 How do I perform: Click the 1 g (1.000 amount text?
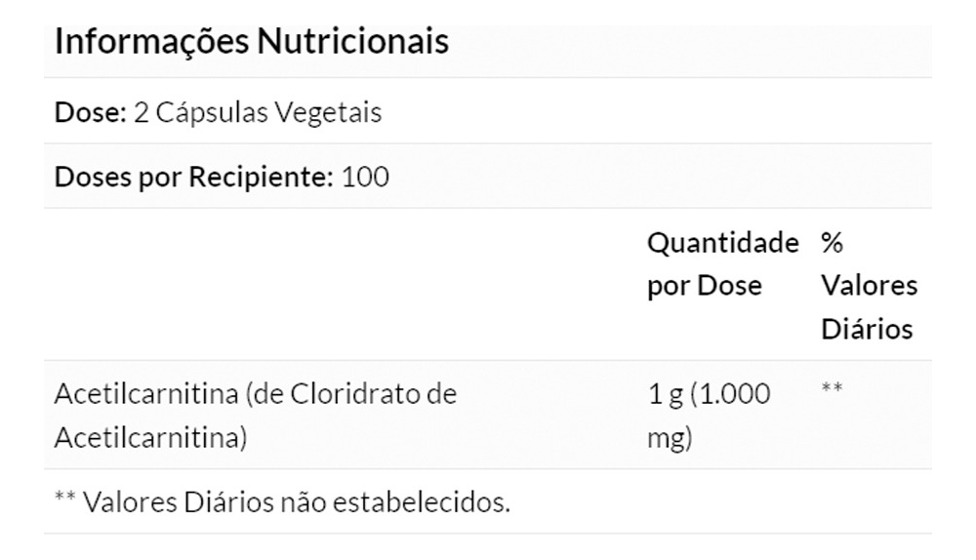pos(709,394)
